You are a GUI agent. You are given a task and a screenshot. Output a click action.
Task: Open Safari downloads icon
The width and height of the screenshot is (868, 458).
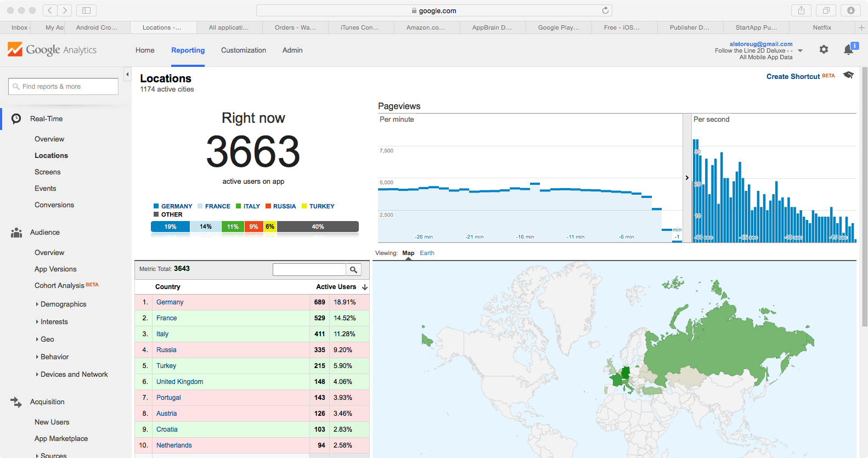click(x=850, y=10)
